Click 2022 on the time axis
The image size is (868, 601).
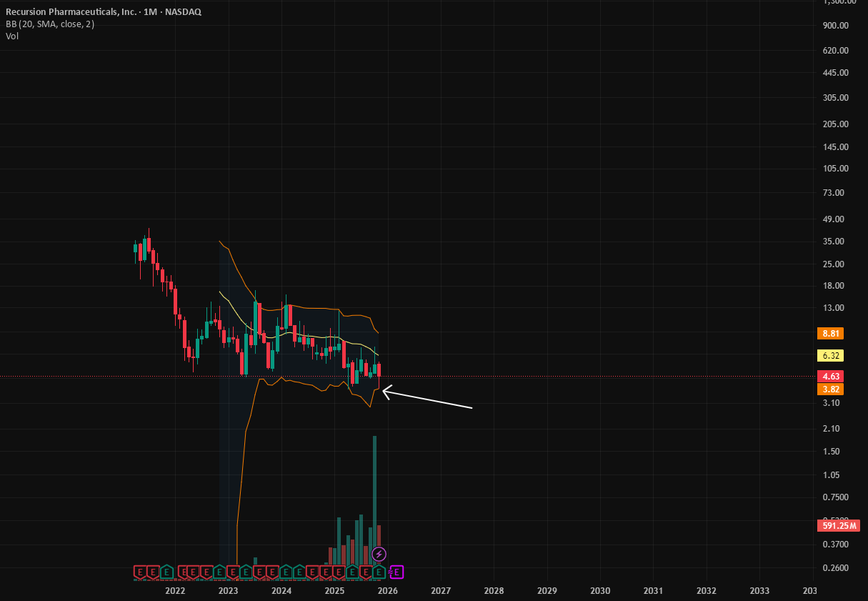point(175,591)
